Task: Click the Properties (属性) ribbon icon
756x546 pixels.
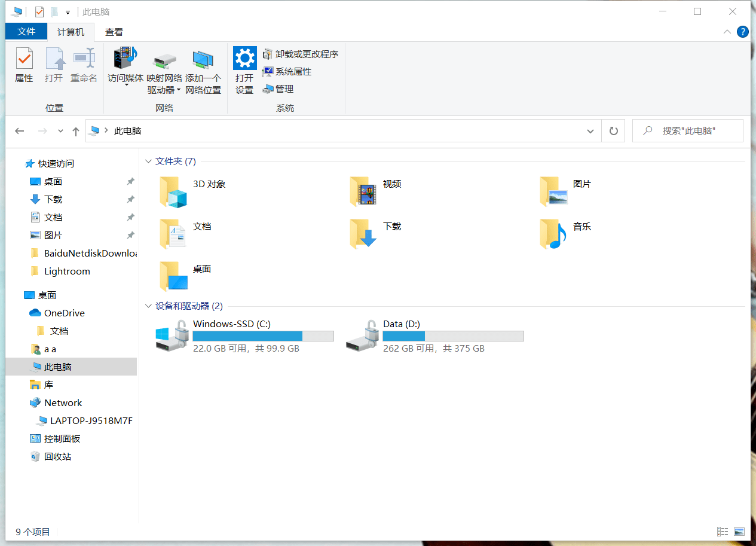Action: click(x=24, y=65)
